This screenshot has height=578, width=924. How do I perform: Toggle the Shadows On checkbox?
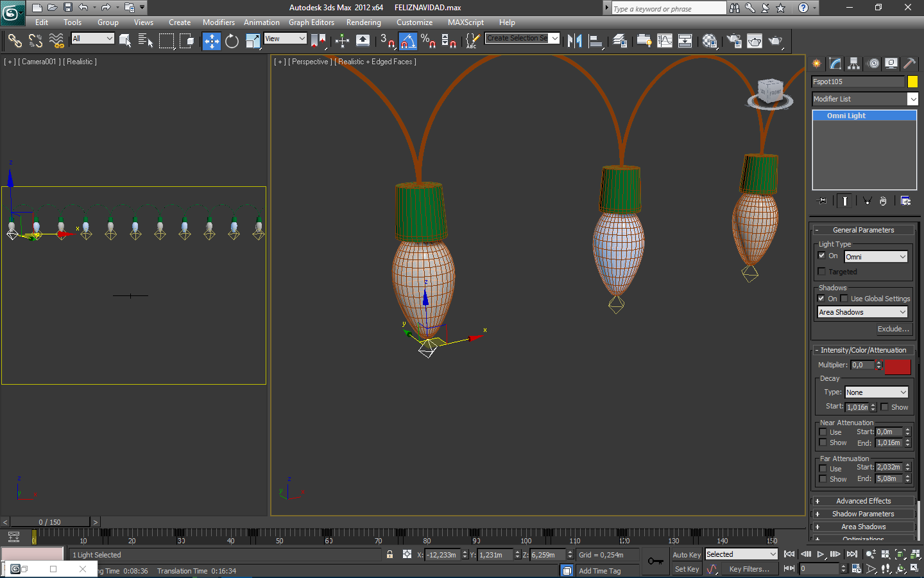click(x=821, y=299)
